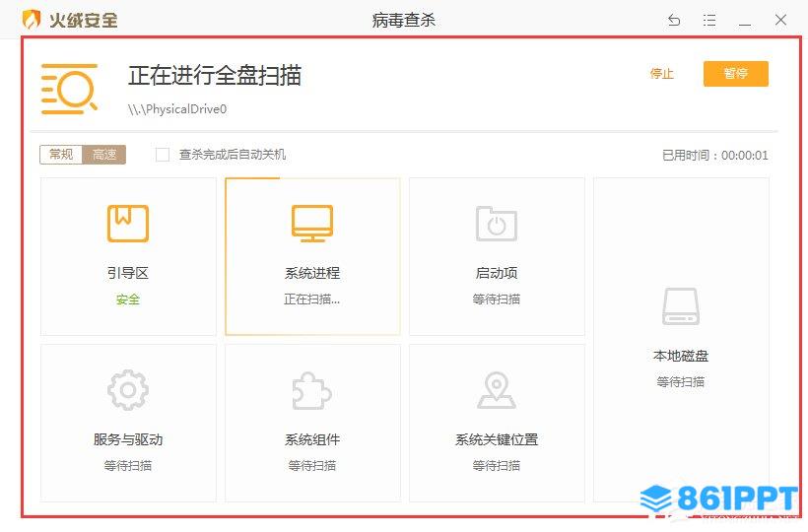The width and height of the screenshot is (808, 532).
Task: Click the 系统关键位置 label text
Action: (x=497, y=439)
